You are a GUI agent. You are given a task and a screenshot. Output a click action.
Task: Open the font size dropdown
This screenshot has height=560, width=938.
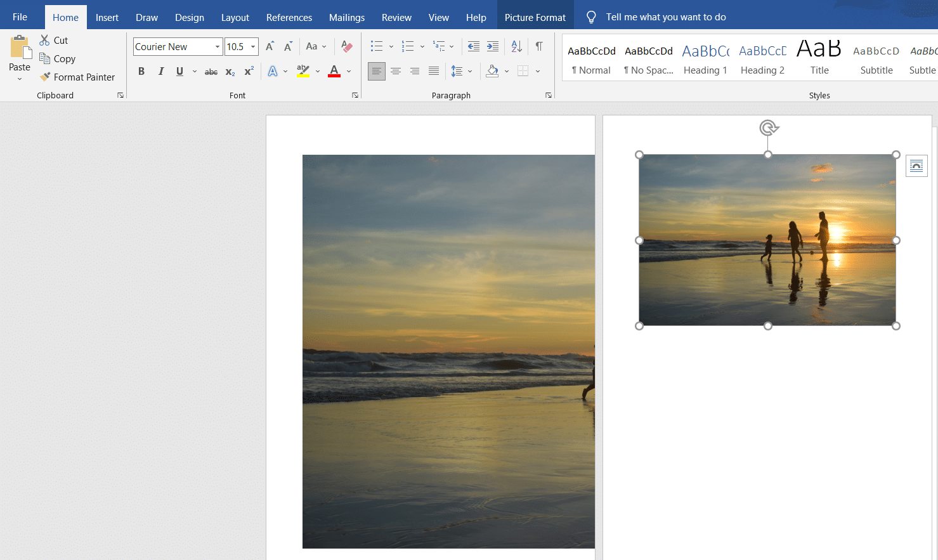pyautogui.click(x=253, y=47)
